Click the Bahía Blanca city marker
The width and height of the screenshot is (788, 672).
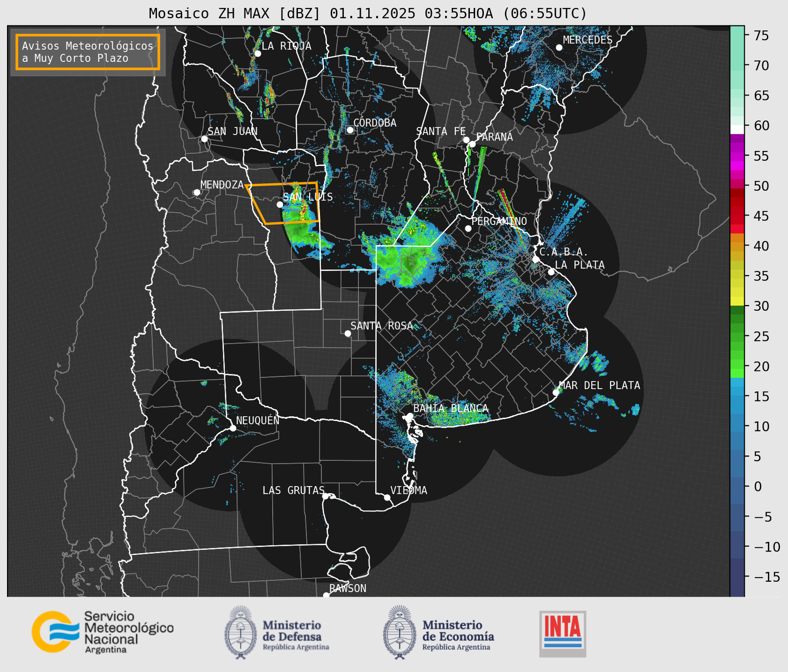pos(410,416)
